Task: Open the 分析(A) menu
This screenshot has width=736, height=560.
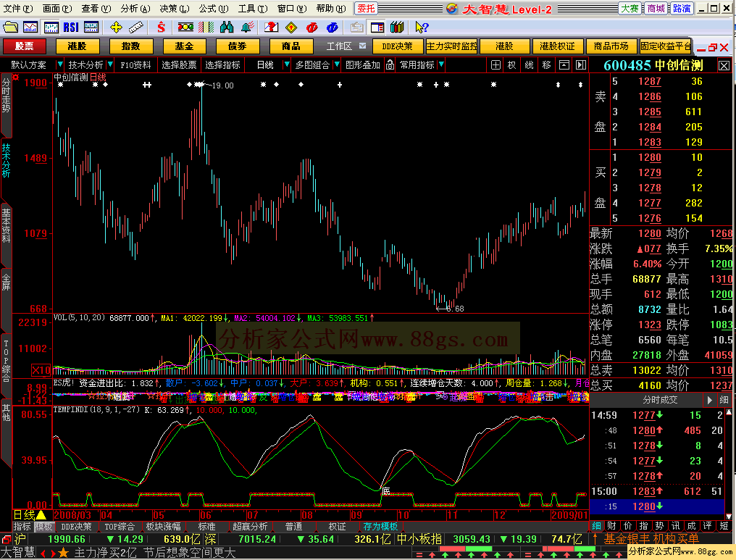Action: tap(135, 9)
